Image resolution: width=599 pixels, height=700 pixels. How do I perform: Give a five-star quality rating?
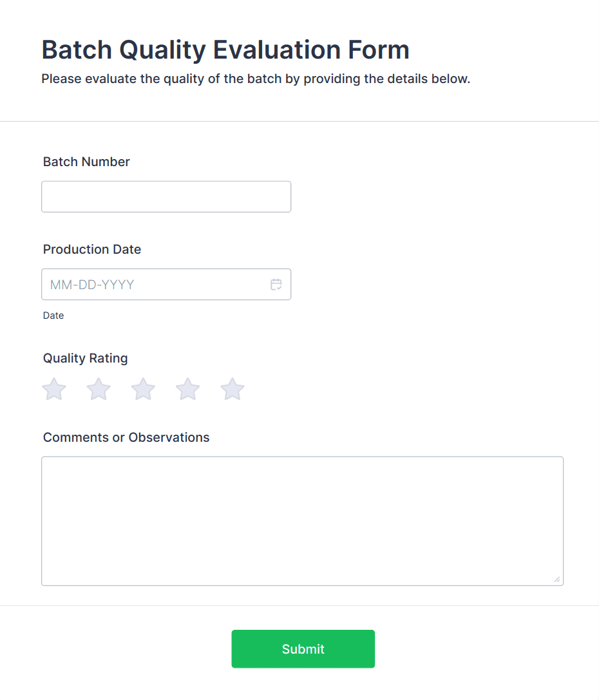(x=231, y=389)
